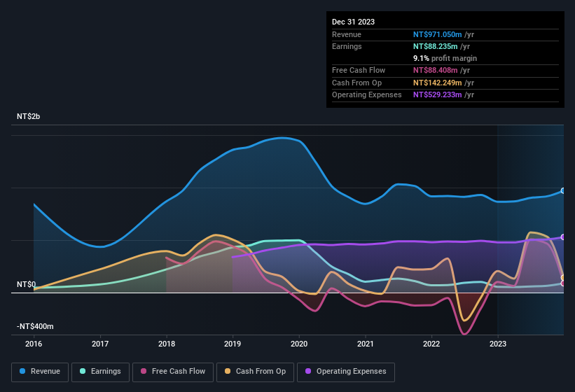Screen dimensions: 575x392
Task: Click the Free Cash Flow label in tooltip
Action: pyautogui.click(x=359, y=70)
